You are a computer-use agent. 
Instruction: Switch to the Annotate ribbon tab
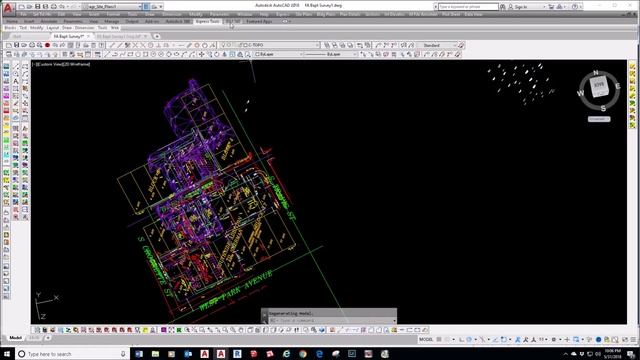[49, 21]
